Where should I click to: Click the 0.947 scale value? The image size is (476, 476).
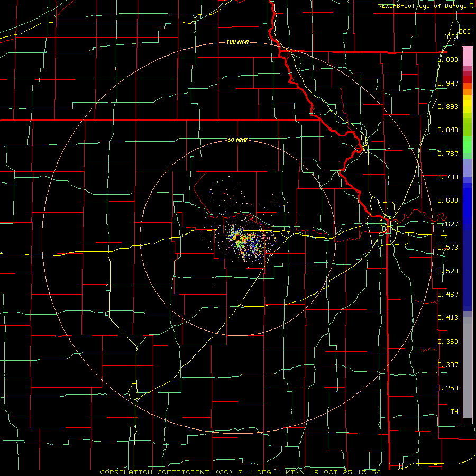pos(448,83)
